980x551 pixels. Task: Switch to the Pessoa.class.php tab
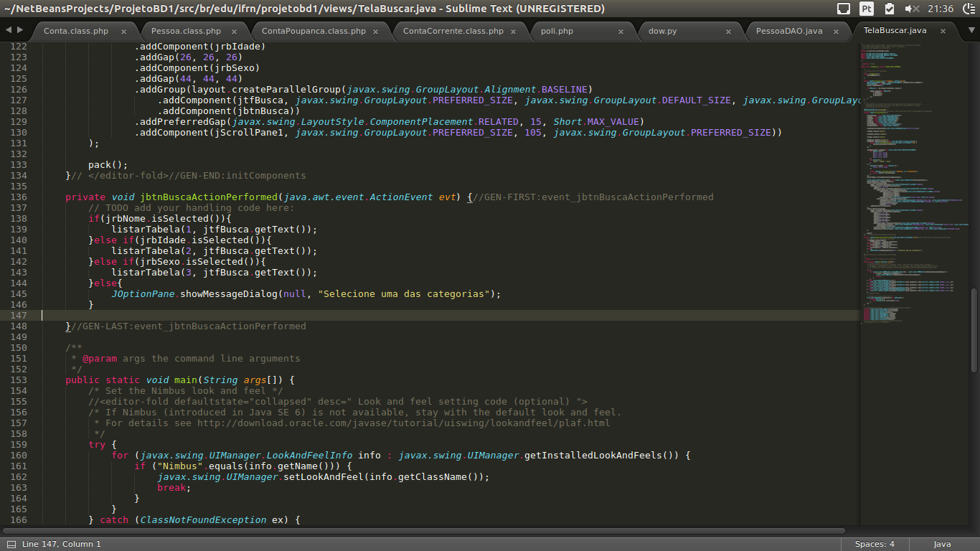(x=186, y=32)
